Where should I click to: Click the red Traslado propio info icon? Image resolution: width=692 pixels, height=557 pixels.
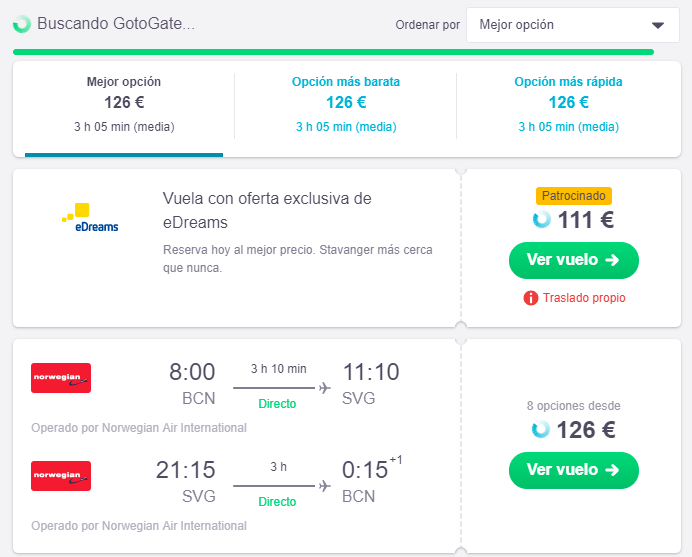tap(531, 298)
